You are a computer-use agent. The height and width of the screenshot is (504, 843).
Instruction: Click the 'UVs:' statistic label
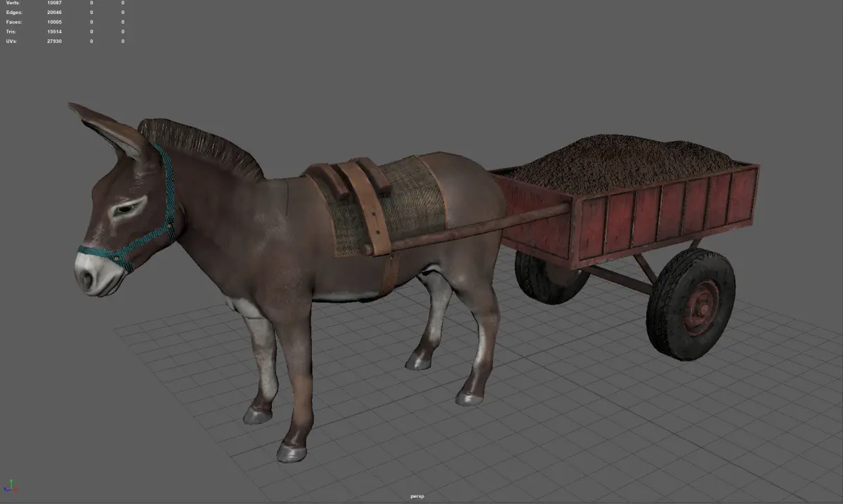click(11, 41)
